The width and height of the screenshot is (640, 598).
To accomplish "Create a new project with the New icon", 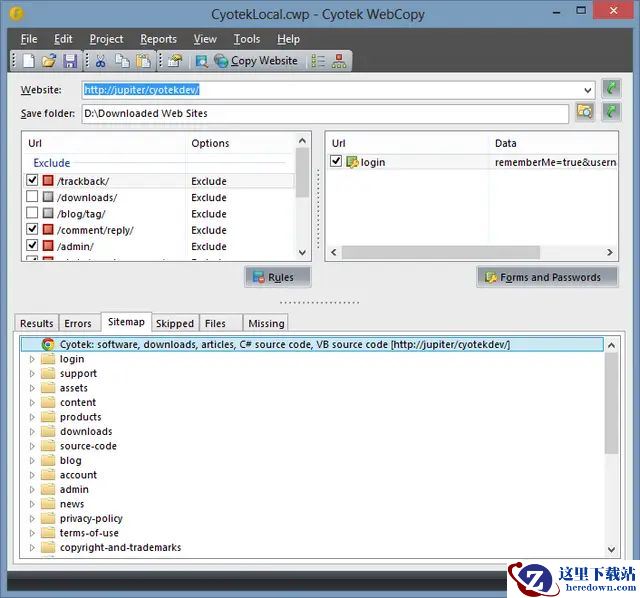I will tap(29, 61).
